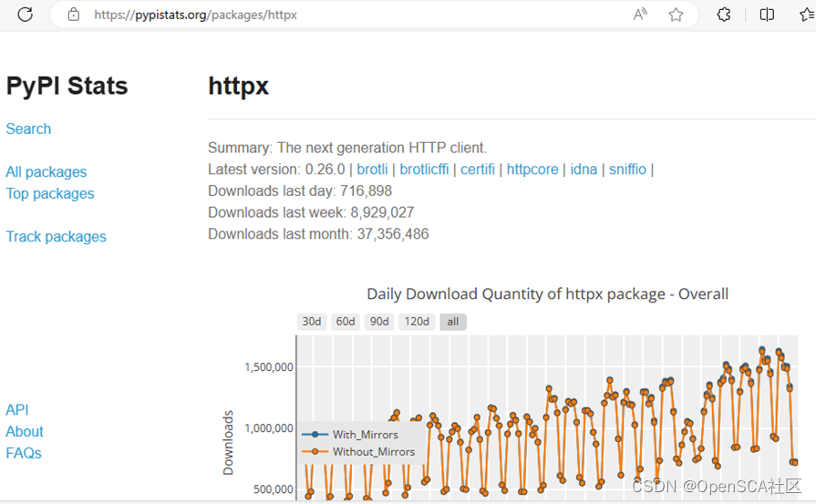Open the read aloud icon in address bar
The width and height of the screenshot is (816, 504).
[x=640, y=15]
